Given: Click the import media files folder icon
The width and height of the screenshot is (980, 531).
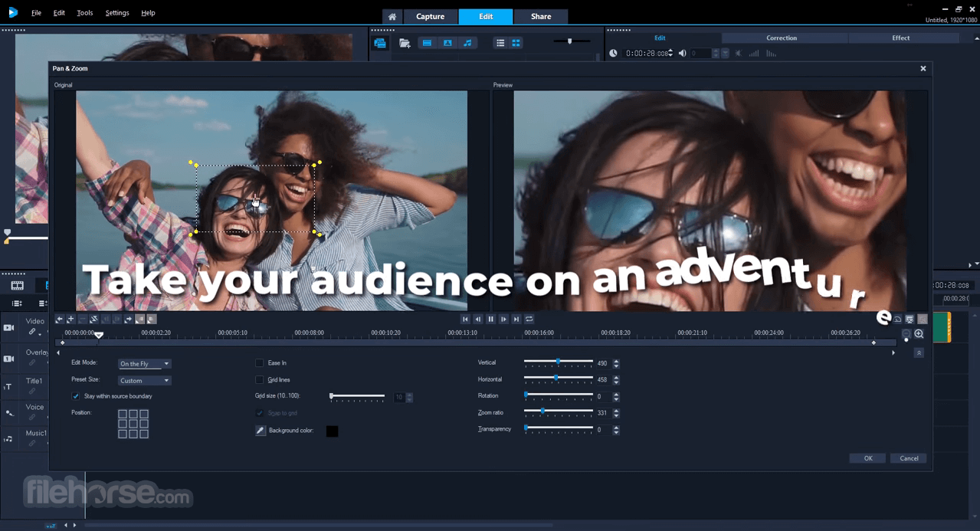Looking at the screenshot, I should coord(405,43).
